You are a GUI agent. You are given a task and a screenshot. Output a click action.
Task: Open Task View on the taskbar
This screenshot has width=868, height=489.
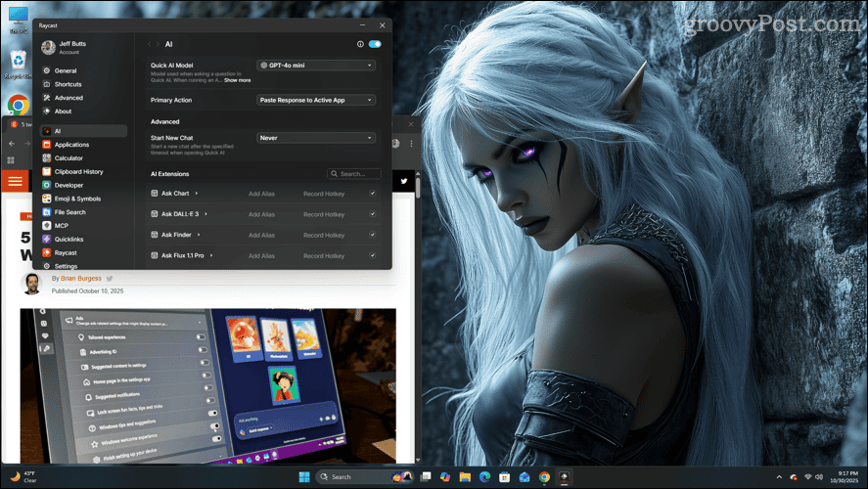426,477
